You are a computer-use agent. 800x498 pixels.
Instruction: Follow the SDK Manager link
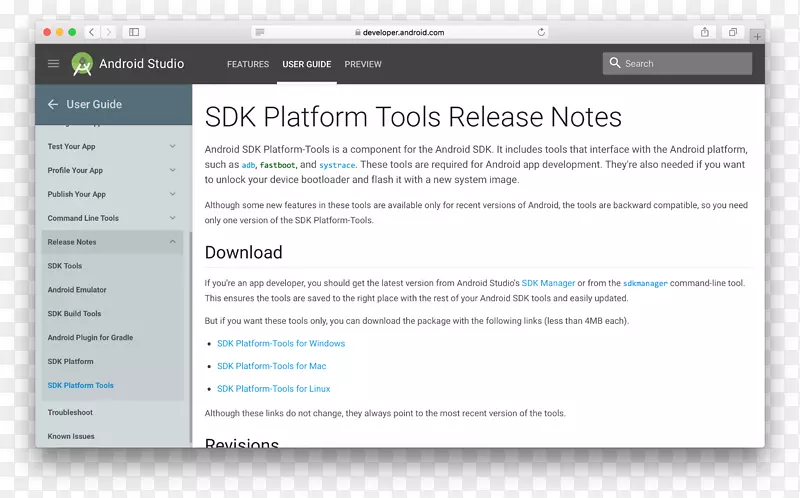click(x=548, y=283)
